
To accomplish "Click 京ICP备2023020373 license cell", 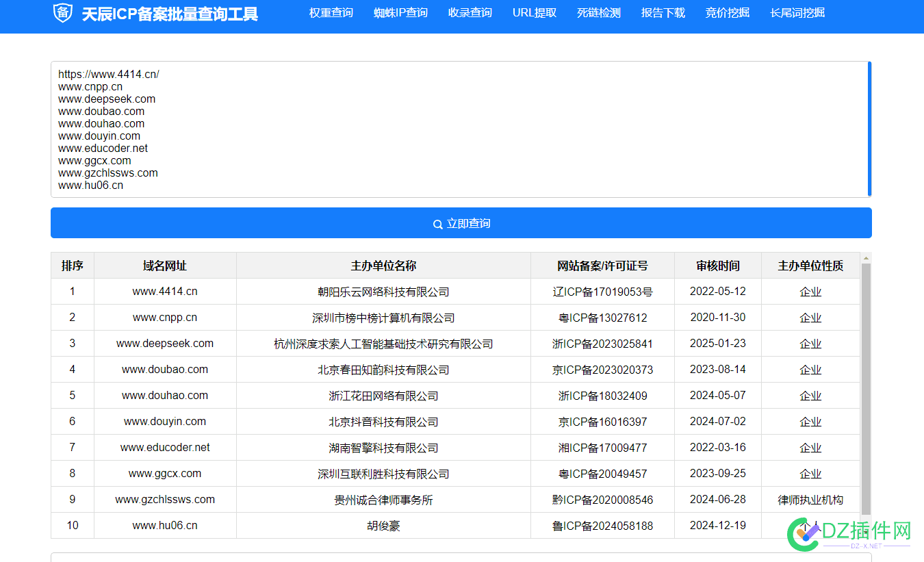I will pos(602,370).
